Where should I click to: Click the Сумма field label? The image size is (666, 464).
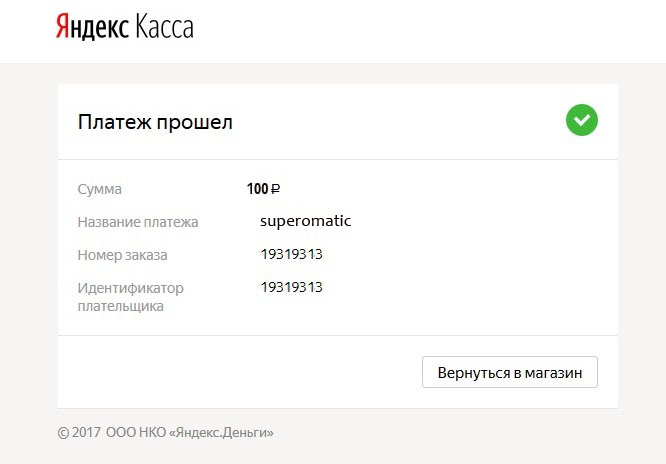(99, 189)
